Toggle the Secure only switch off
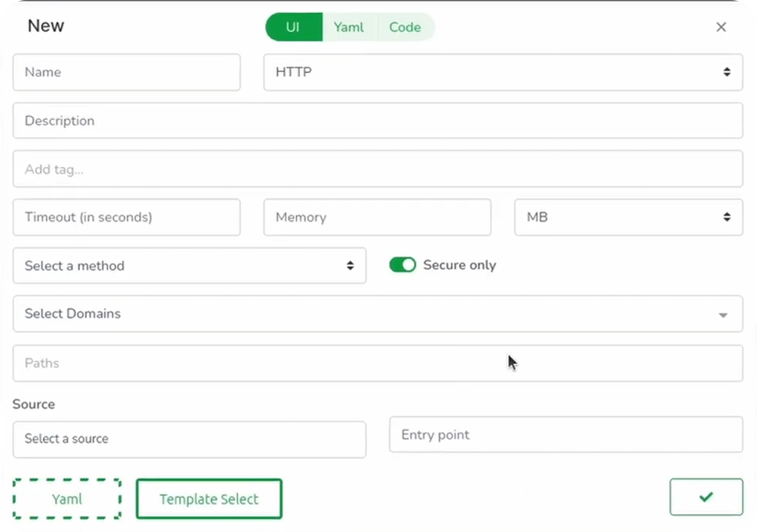The image size is (757, 532). coord(402,265)
